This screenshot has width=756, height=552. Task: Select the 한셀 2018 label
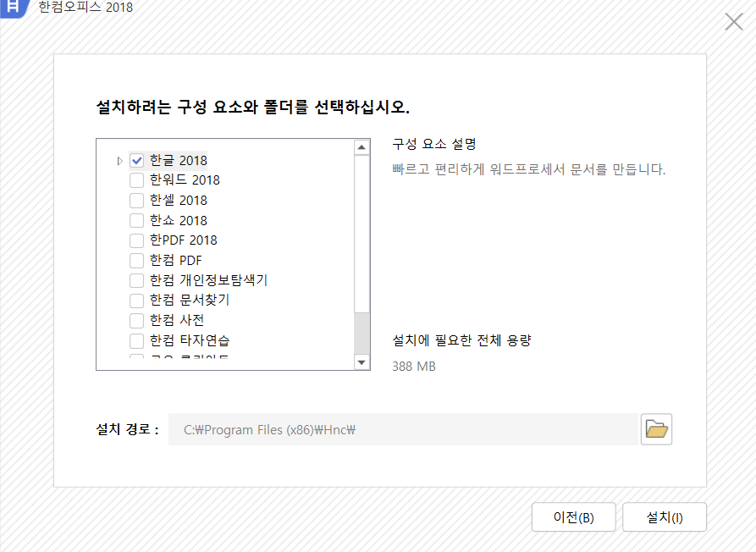pyautogui.click(x=179, y=201)
